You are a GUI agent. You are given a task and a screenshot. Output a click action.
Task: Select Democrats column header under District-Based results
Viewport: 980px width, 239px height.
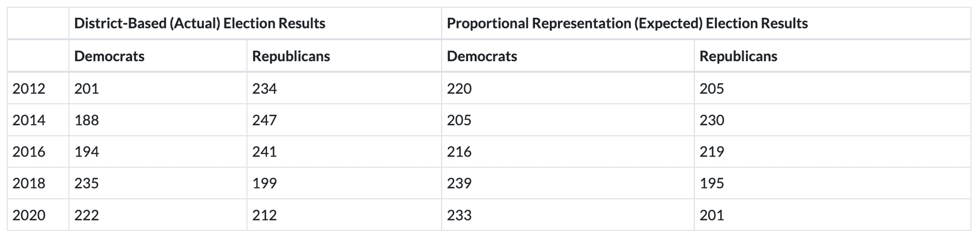click(109, 56)
